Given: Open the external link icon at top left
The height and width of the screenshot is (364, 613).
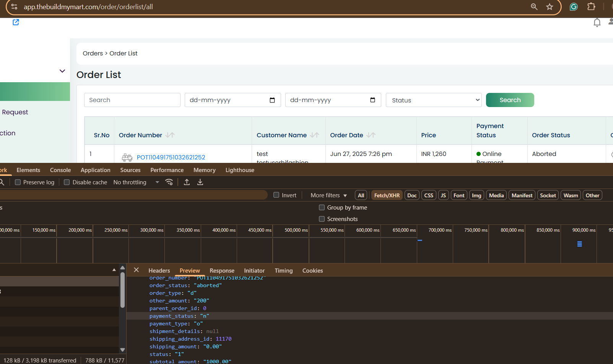Looking at the screenshot, I should (x=16, y=22).
